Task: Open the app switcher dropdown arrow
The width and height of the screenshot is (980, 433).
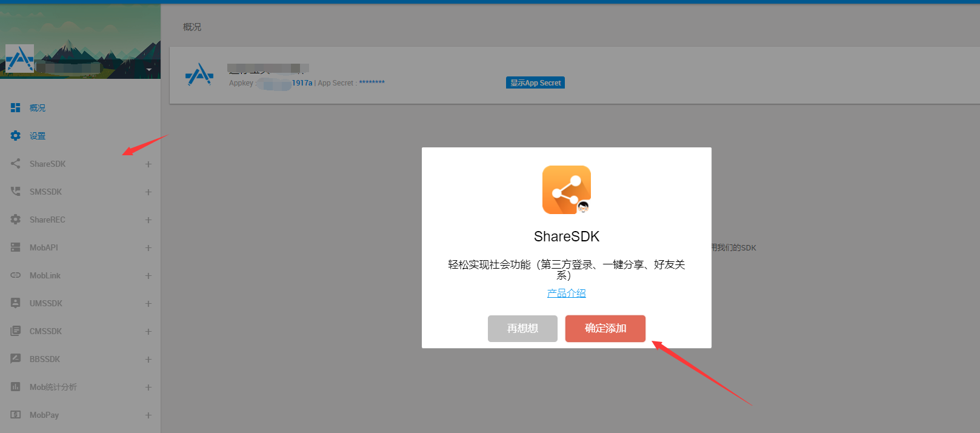Action: (x=148, y=69)
